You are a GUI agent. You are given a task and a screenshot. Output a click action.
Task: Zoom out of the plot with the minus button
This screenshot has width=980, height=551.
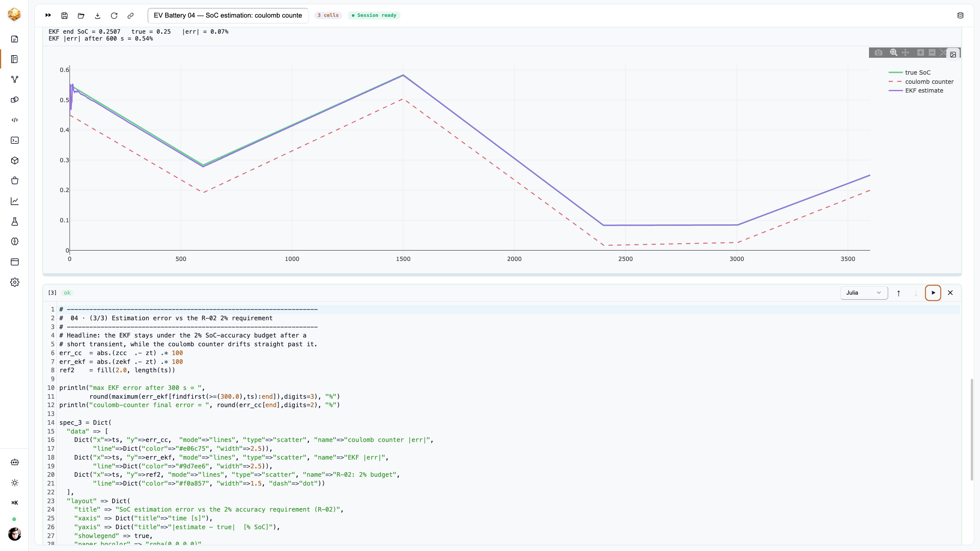pos(932,53)
